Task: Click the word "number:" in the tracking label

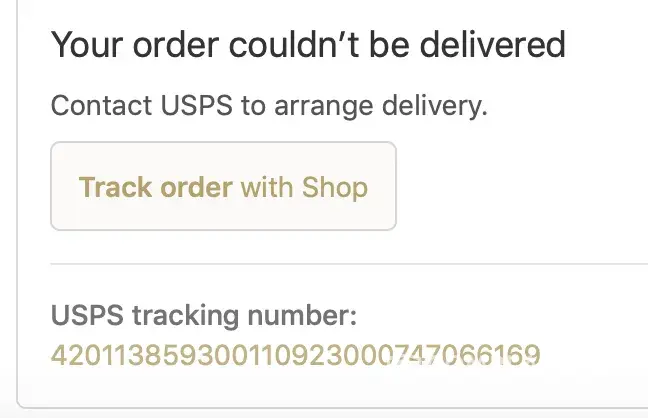Action: (304, 318)
